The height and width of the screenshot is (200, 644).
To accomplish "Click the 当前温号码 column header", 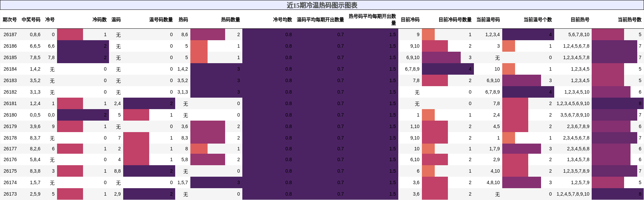I will (x=488, y=20).
